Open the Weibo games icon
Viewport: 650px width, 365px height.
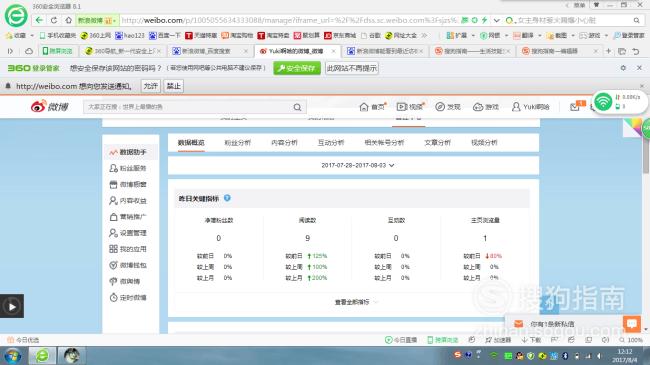(478, 107)
